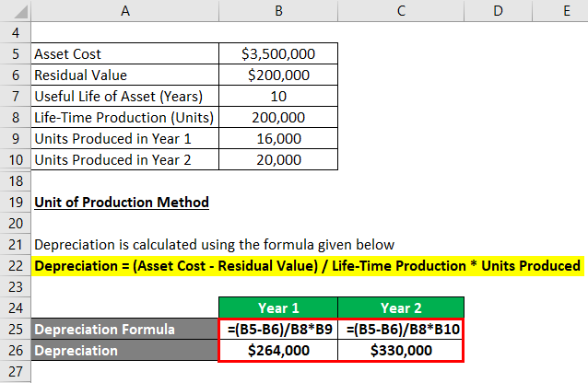Click 'Useful Life of Asset (Years)' cell

point(124,97)
